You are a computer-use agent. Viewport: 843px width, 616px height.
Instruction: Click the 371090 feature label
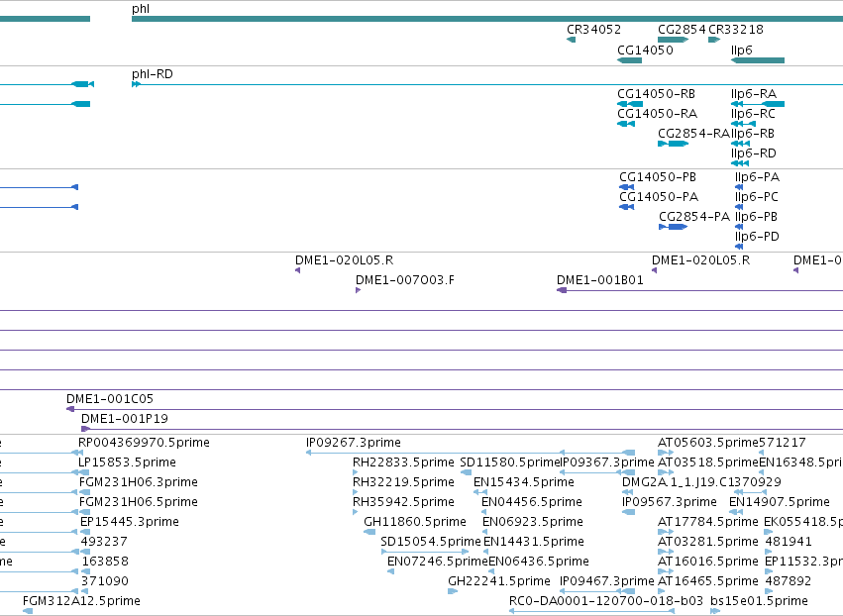click(x=105, y=581)
